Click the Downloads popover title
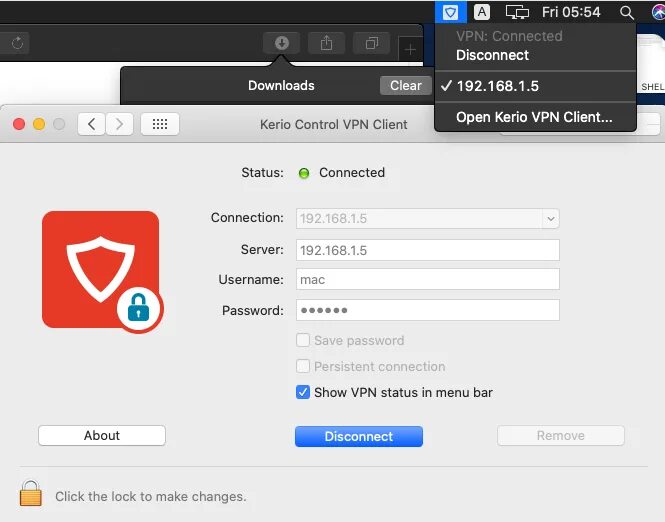 (281, 86)
